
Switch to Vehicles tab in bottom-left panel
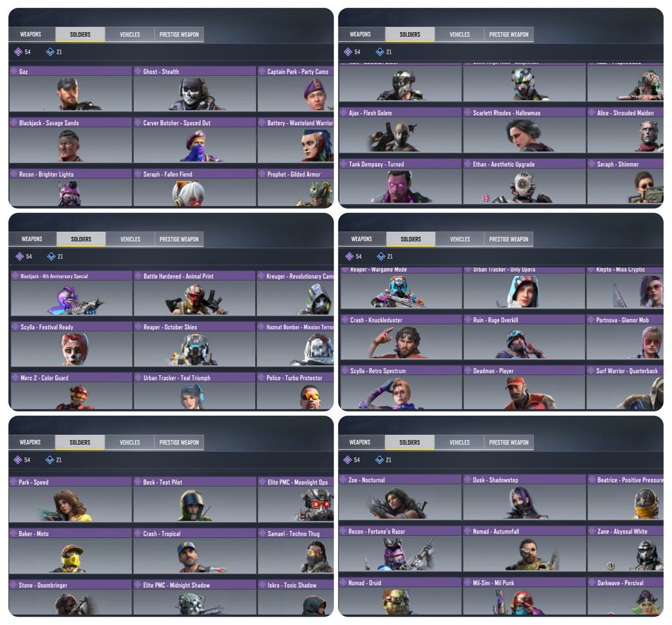129,443
